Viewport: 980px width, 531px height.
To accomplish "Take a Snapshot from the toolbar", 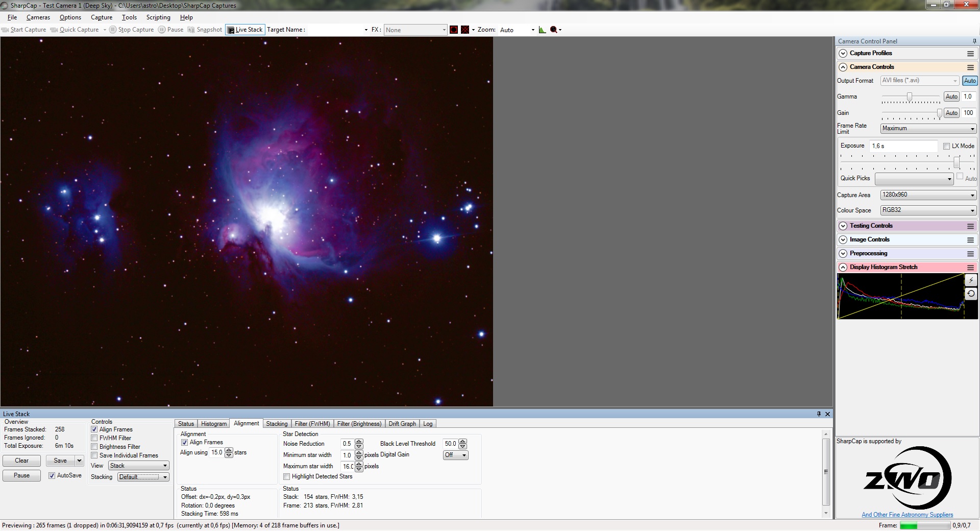I will 205,30.
